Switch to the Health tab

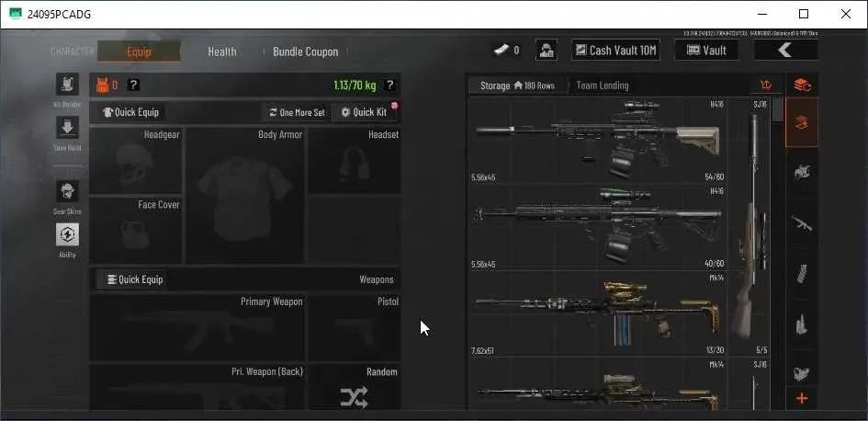[x=222, y=51]
